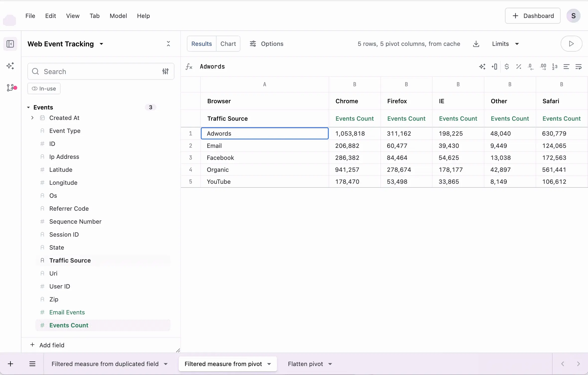This screenshot has height=375, width=588.
Task: Click the AI sparkle icon in formula toolbar
Action: point(482,67)
